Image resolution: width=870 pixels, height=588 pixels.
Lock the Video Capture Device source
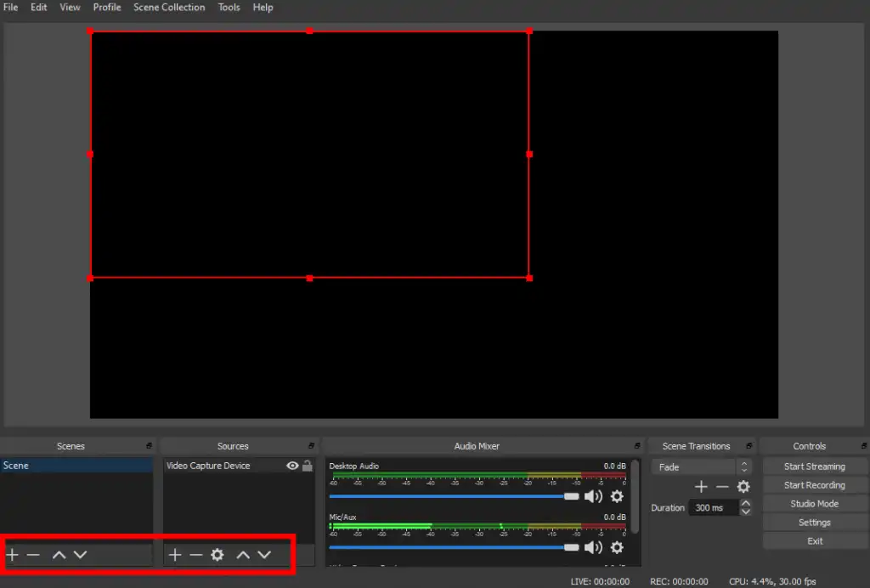click(x=308, y=466)
